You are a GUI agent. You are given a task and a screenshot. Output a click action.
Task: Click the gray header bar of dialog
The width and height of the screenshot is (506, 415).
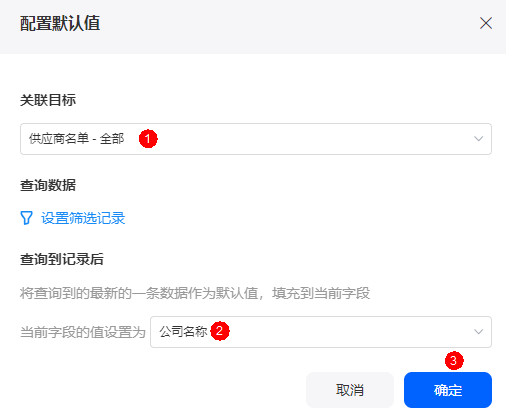(x=253, y=27)
